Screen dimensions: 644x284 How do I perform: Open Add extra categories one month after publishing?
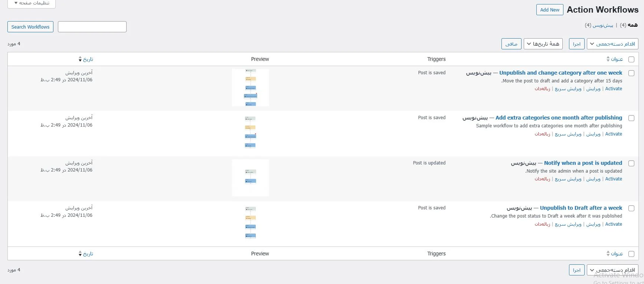tap(559, 118)
